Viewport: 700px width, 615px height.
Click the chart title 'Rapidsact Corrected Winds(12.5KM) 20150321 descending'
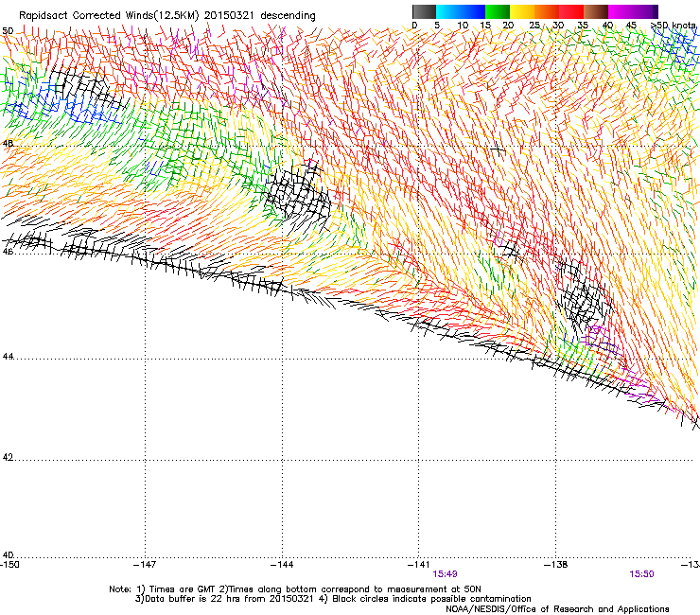click(167, 16)
